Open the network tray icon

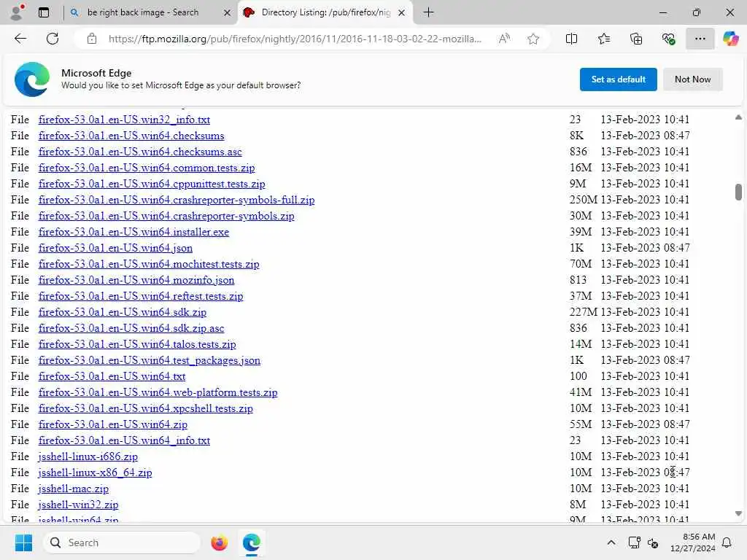pos(634,542)
